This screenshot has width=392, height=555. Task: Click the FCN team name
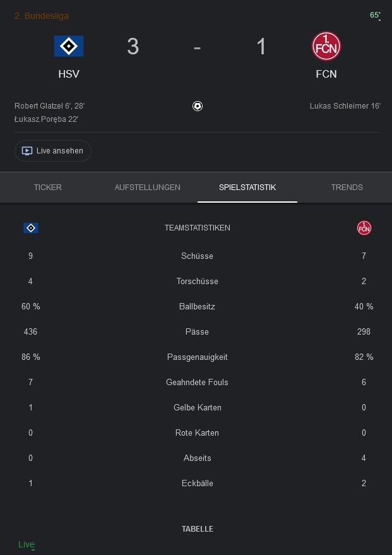[x=326, y=74]
